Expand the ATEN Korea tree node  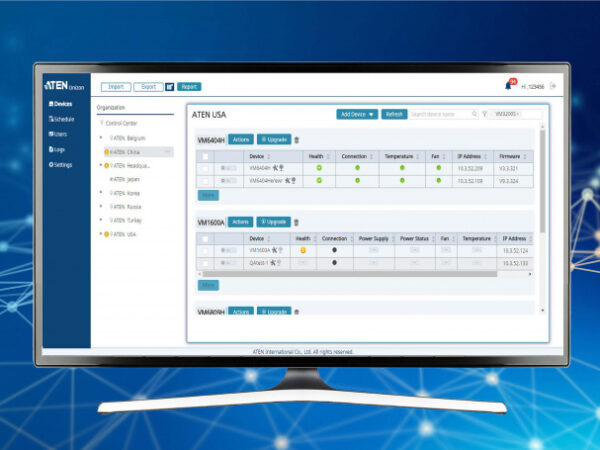click(101, 192)
